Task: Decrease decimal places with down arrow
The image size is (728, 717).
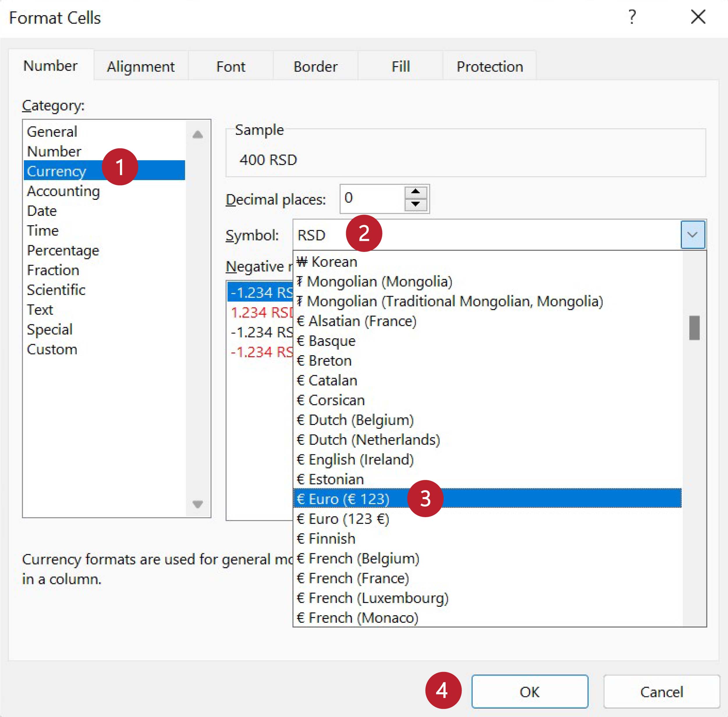Action: [x=415, y=204]
